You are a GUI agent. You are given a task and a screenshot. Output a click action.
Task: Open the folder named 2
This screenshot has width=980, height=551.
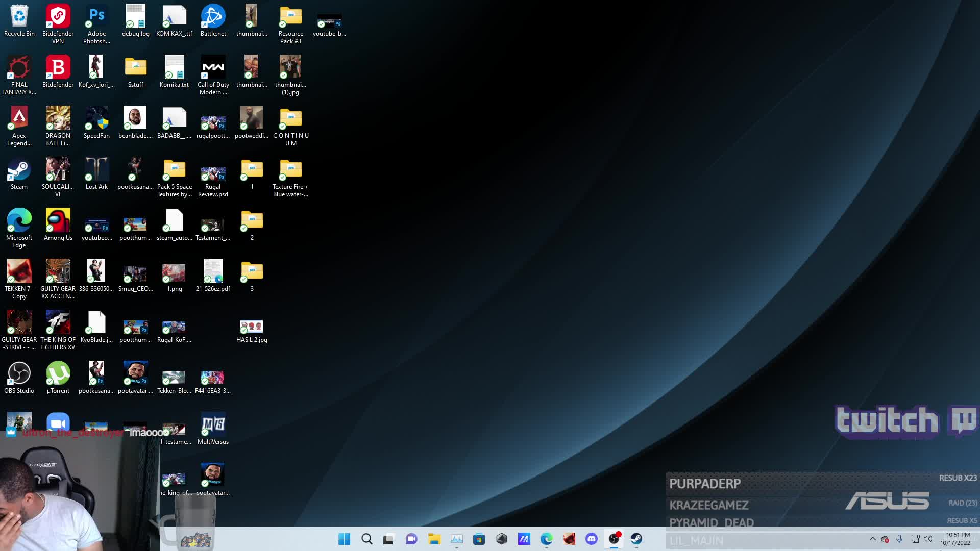click(252, 226)
